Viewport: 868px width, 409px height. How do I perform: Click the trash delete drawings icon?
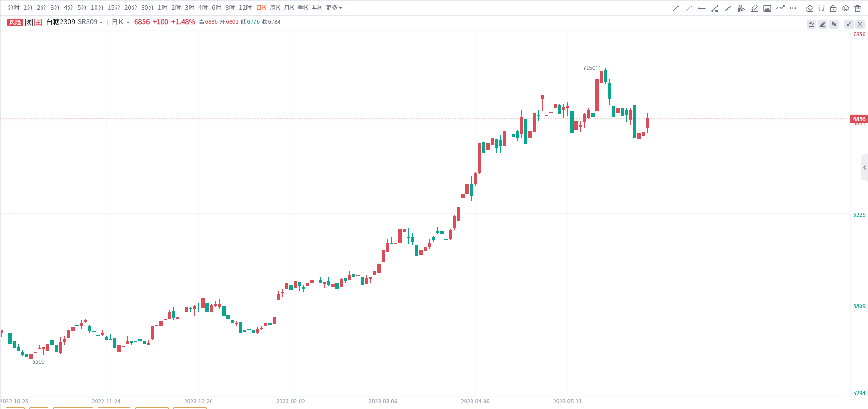858,8
